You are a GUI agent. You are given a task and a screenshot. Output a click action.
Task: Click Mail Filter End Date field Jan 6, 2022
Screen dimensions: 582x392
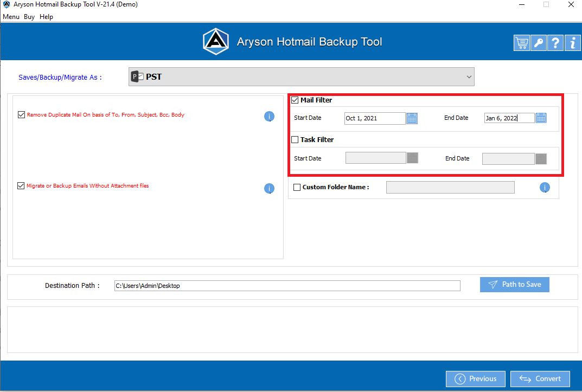point(509,118)
